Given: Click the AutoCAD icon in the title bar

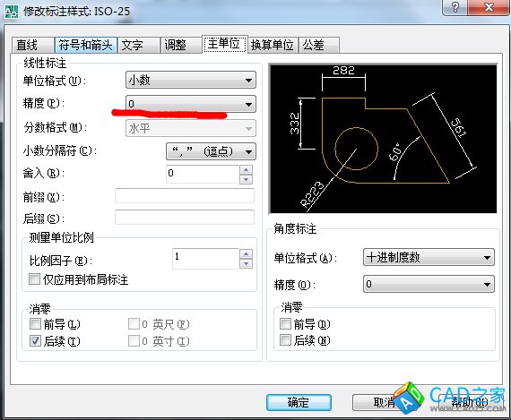Looking at the screenshot, I should tap(12, 11).
